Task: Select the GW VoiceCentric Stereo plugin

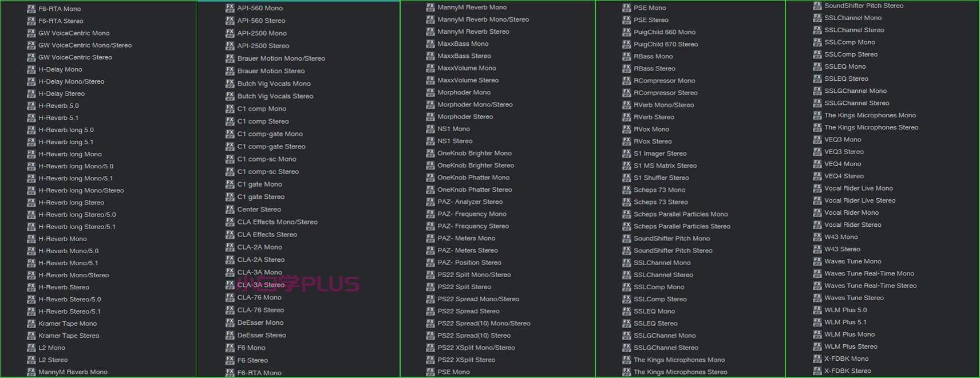Action: coord(75,57)
